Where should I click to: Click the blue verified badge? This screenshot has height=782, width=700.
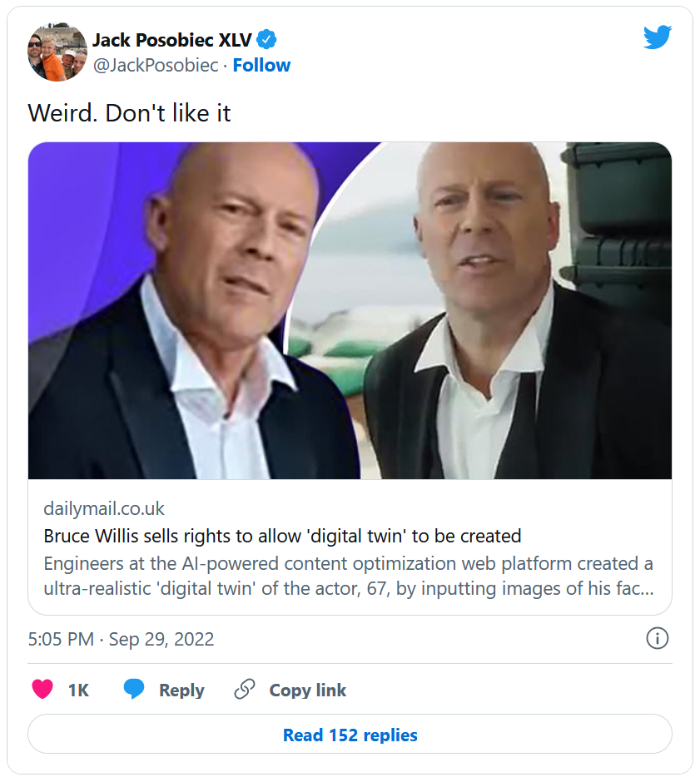point(266,39)
